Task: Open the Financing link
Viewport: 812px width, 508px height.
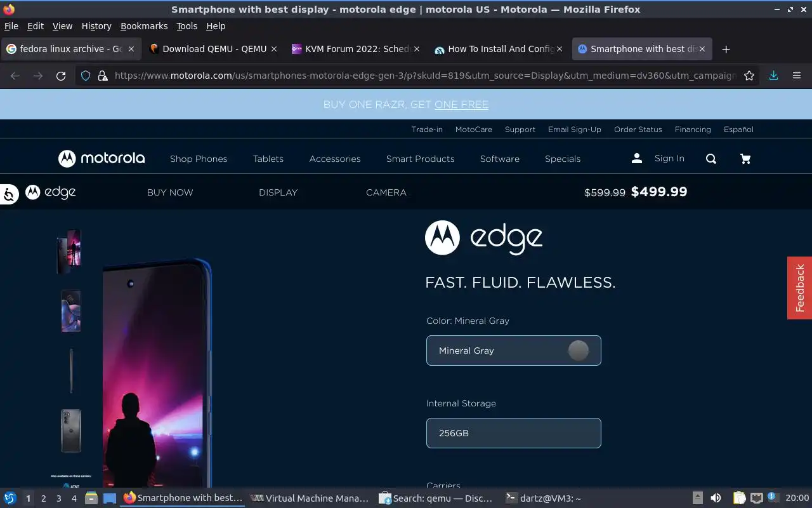Action: (693, 129)
